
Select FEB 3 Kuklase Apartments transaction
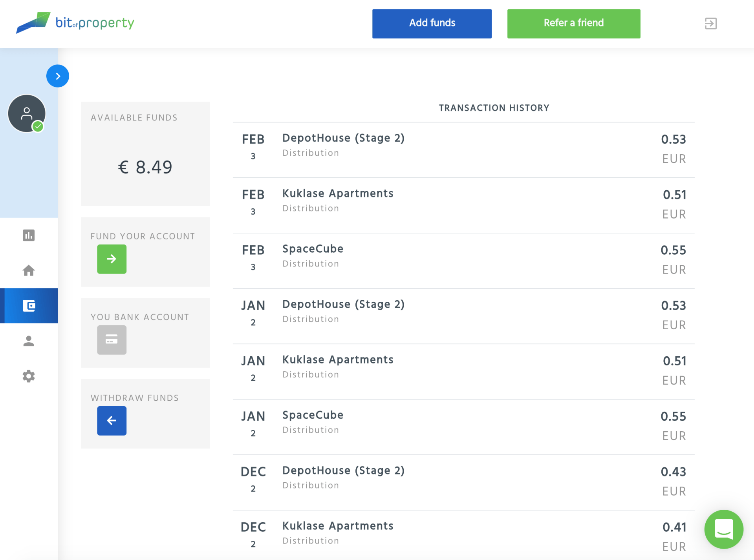[x=463, y=205]
